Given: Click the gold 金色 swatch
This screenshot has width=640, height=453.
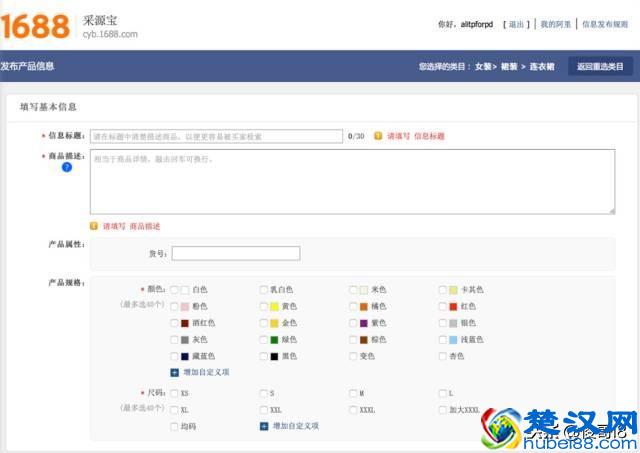Looking at the screenshot, I should pos(274,323).
